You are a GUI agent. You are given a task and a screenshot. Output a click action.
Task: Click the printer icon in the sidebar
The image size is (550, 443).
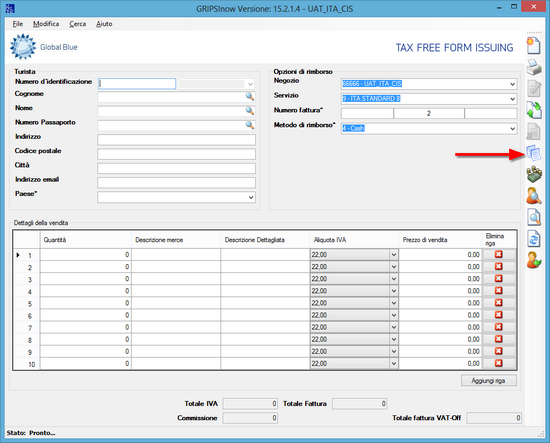click(534, 67)
